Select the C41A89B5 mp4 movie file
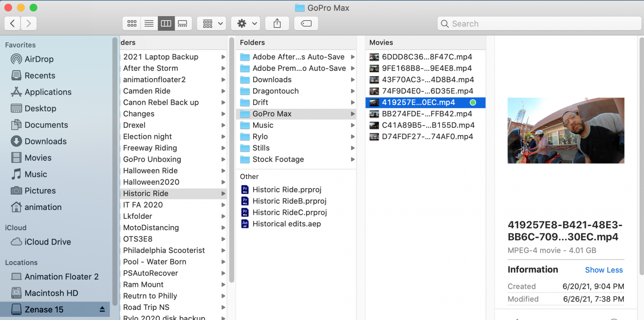The image size is (644, 320). click(428, 125)
